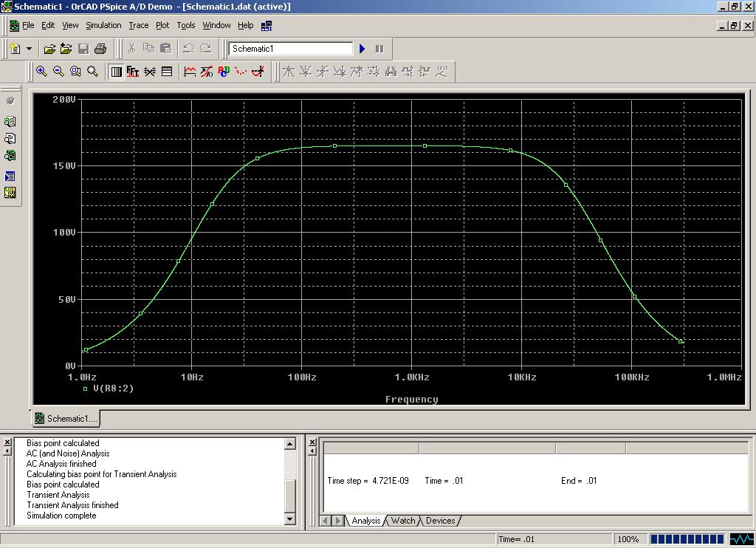Viewport: 756px width, 548px height.
Task: Click the ABC Text Label icon
Action: point(224,72)
